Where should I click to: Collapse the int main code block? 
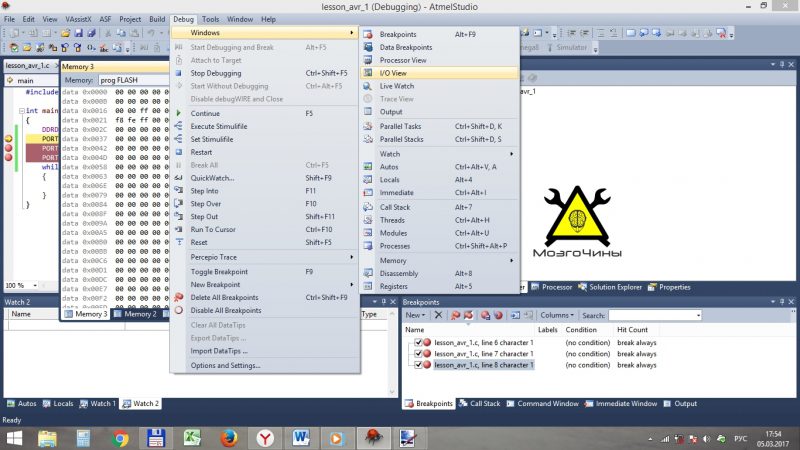[21, 111]
